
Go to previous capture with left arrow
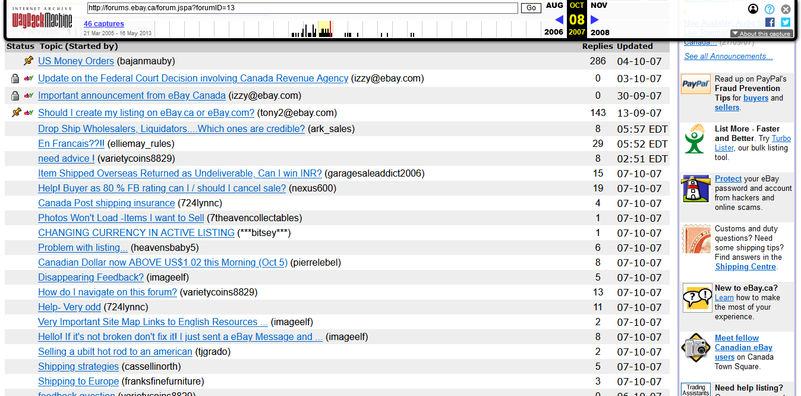559,19
